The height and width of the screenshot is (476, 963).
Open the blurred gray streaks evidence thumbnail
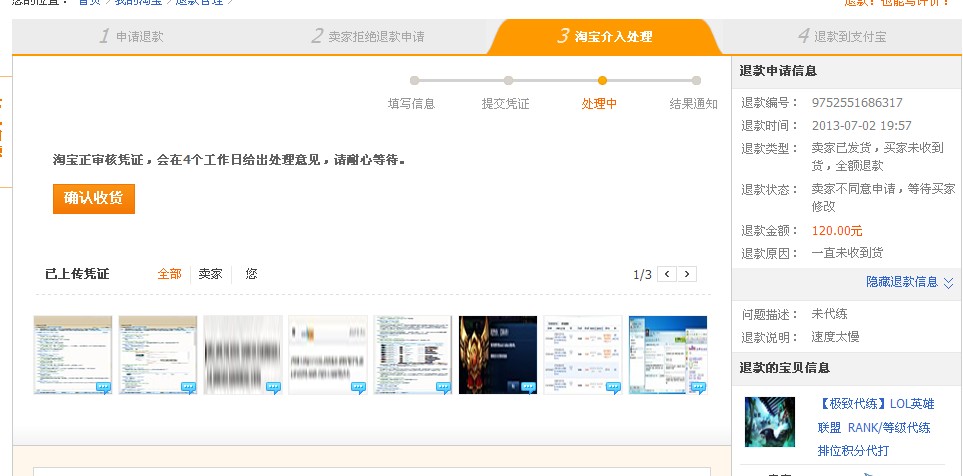243,354
